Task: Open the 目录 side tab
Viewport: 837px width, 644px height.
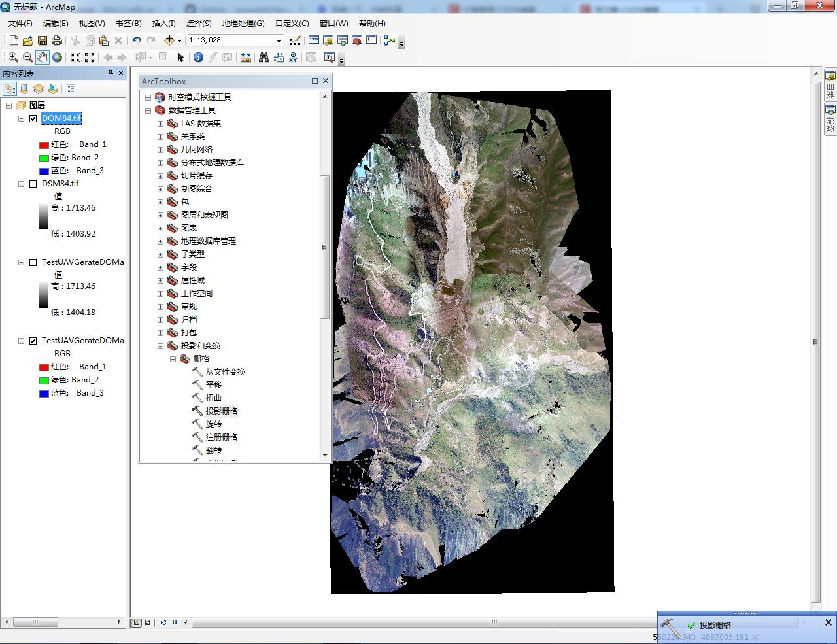Action: click(x=830, y=83)
